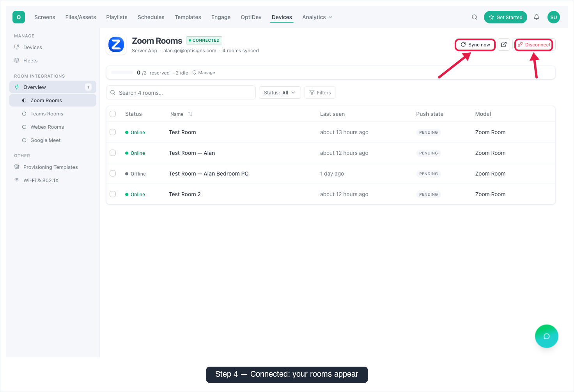Click the Overview count badge 1

click(89, 87)
